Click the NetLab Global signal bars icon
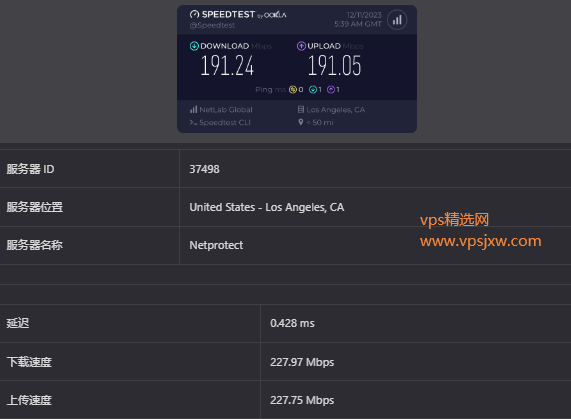 tap(193, 110)
